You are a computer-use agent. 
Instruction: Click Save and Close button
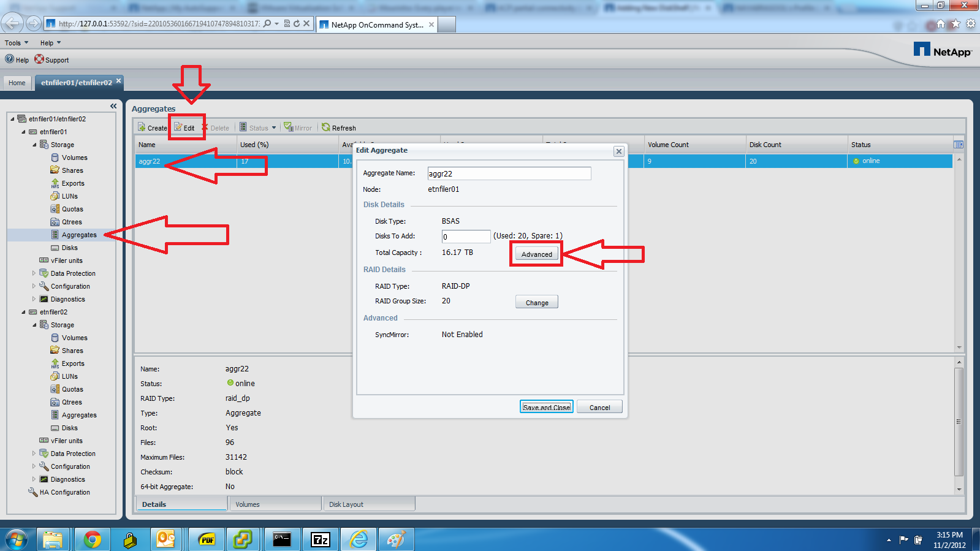[547, 407]
